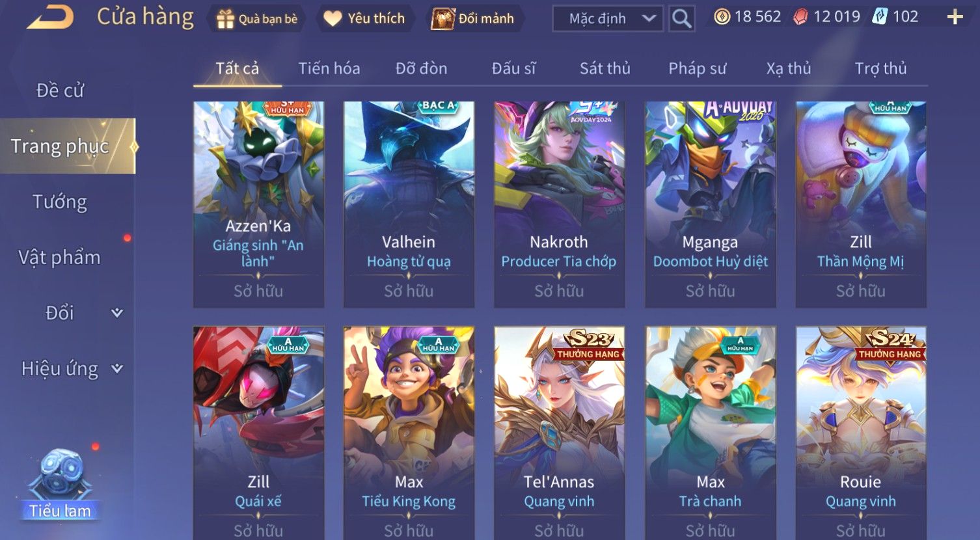Tap the plus icon to add currency
This screenshot has height=540, width=980.
click(955, 18)
